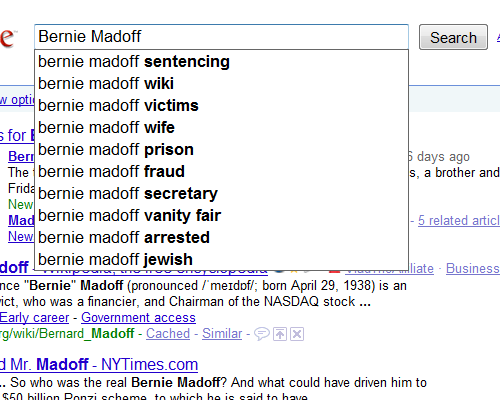500x400 pixels.
Task: Select suggestion 'bernie madoff prison'
Action: pos(221,150)
